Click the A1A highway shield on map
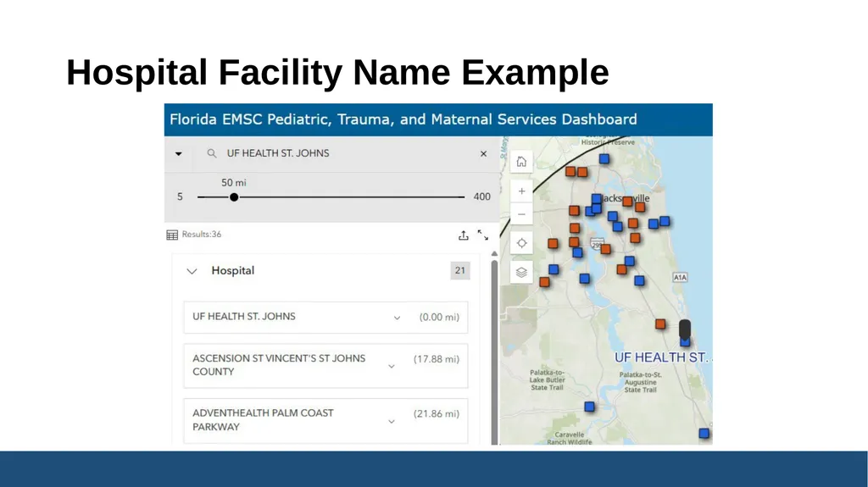Screen dimensions: 868x487 (x=681, y=277)
